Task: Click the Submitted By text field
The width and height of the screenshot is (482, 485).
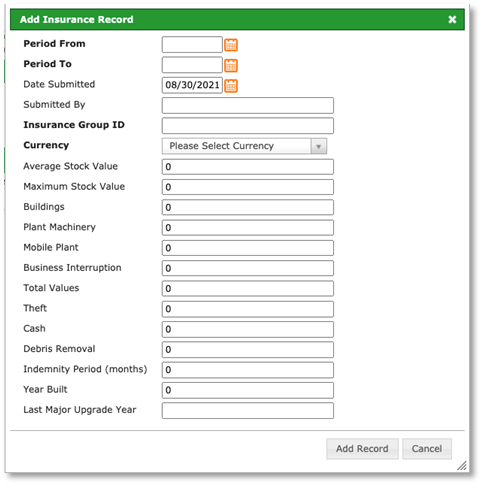Action: (248, 106)
